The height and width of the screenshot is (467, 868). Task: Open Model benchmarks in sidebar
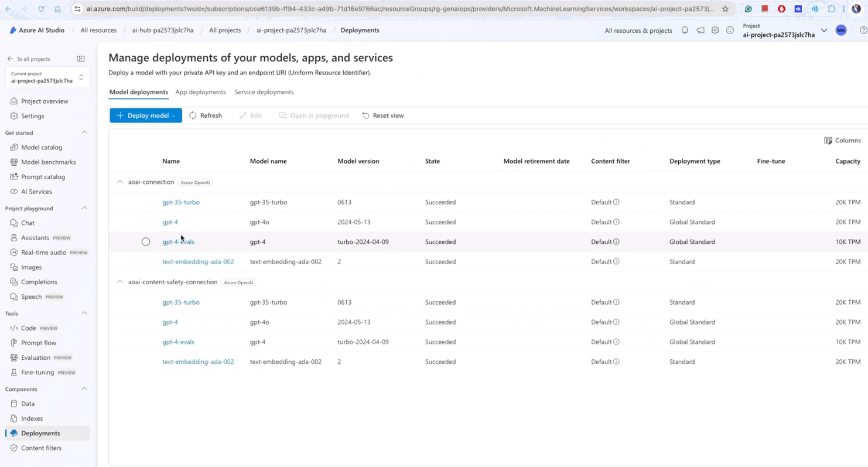click(48, 162)
